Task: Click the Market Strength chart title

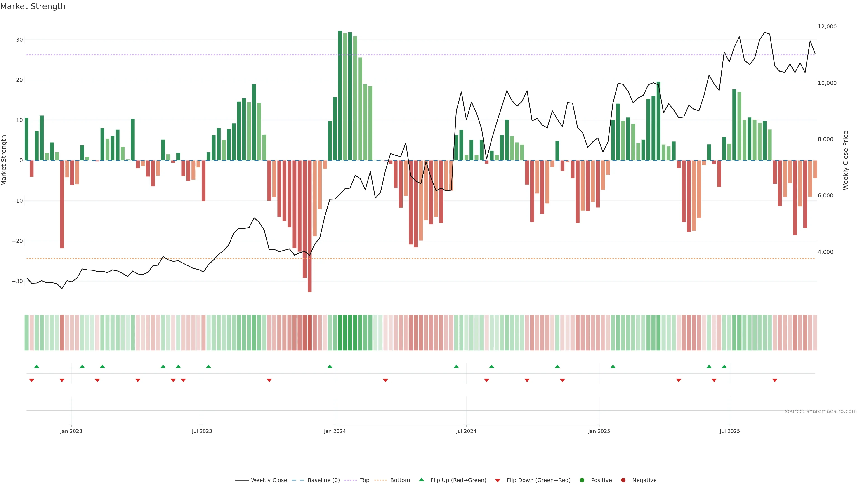Action: click(x=33, y=6)
